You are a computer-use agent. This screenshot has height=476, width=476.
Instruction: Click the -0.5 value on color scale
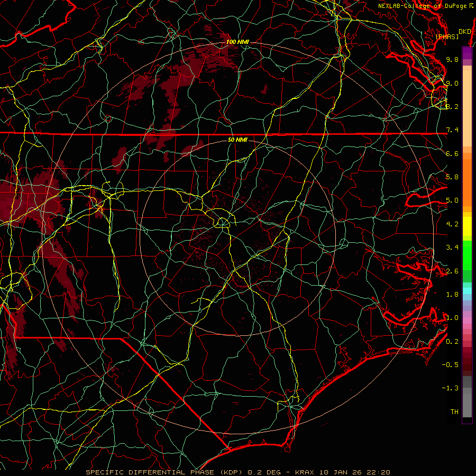450,365
